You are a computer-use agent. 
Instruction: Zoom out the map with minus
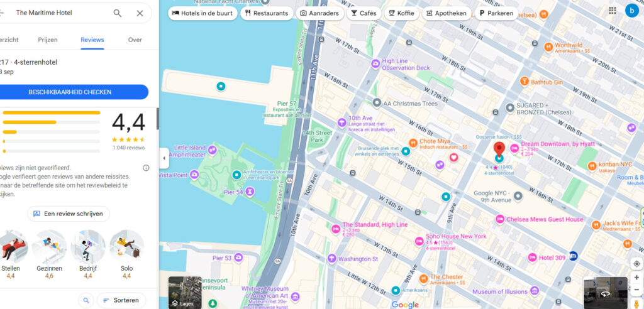pyautogui.click(x=636, y=290)
